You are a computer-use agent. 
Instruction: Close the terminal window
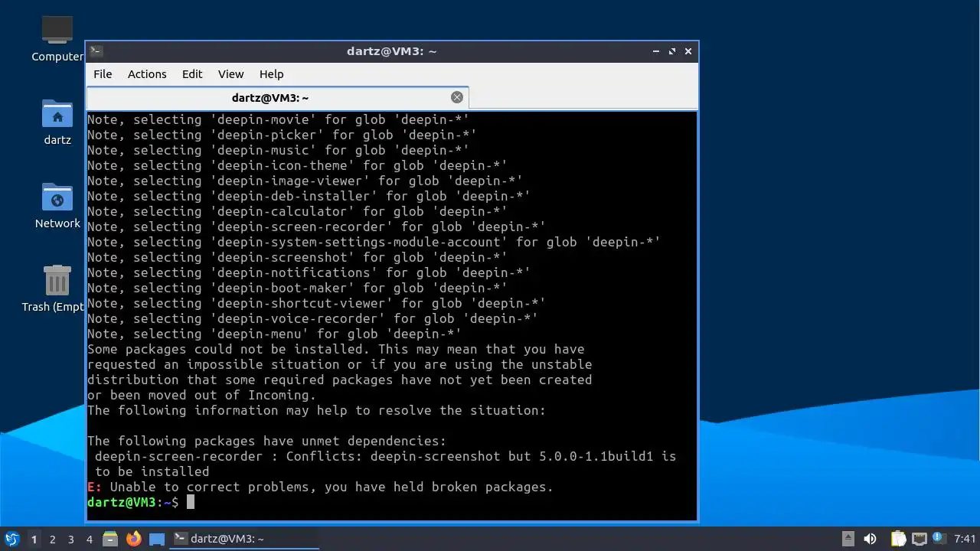pyautogui.click(x=688, y=51)
